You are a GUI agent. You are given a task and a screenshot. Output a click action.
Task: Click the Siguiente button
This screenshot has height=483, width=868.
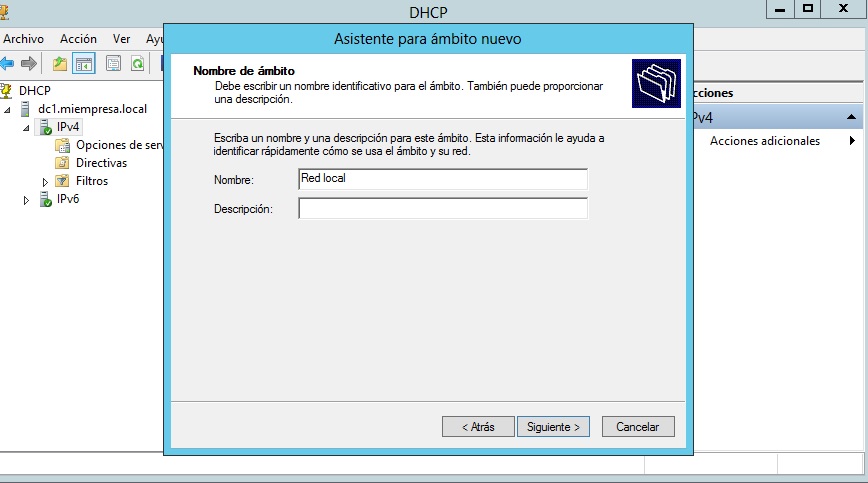click(x=553, y=427)
